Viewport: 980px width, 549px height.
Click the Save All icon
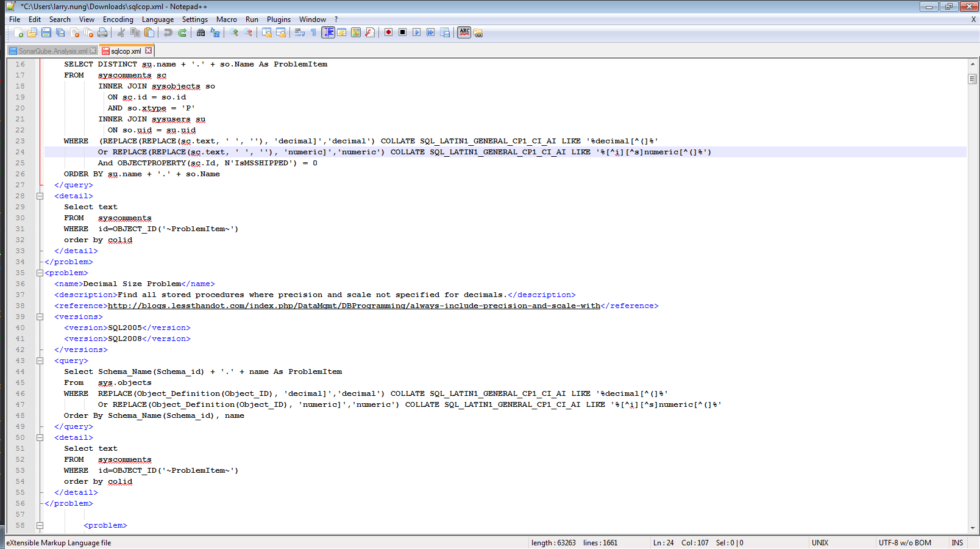(x=60, y=32)
